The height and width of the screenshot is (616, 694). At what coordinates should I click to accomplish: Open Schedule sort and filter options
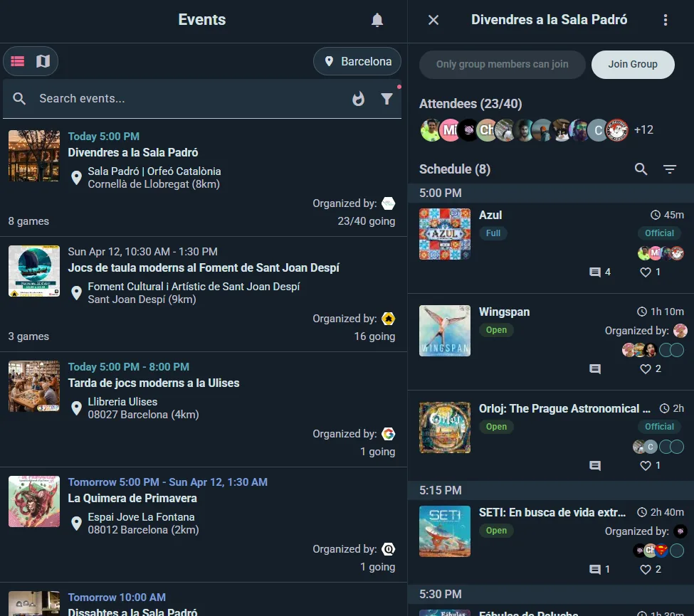[670, 169]
